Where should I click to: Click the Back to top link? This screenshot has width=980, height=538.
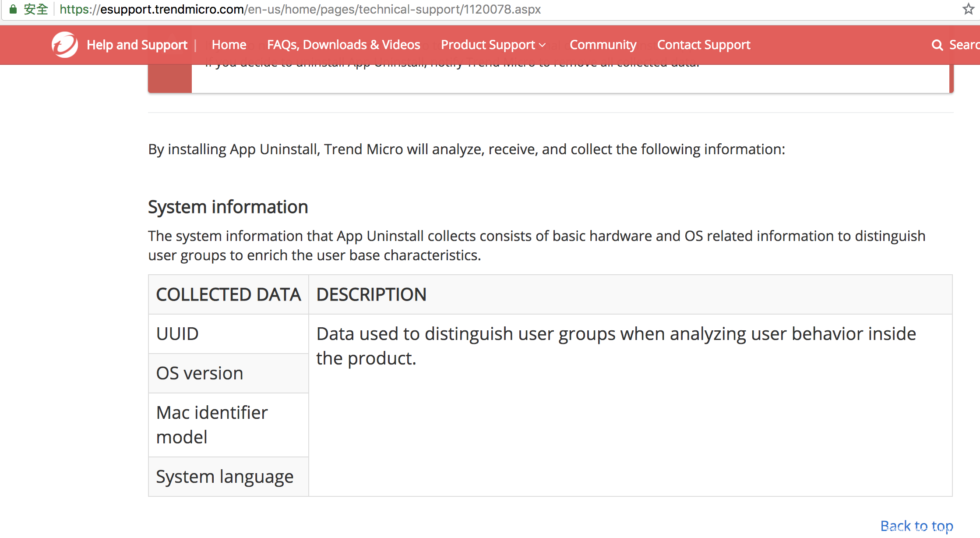[x=917, y=525]
